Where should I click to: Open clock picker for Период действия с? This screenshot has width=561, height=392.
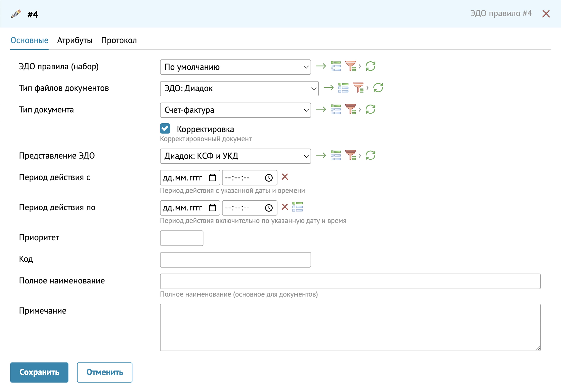point(269,178)
